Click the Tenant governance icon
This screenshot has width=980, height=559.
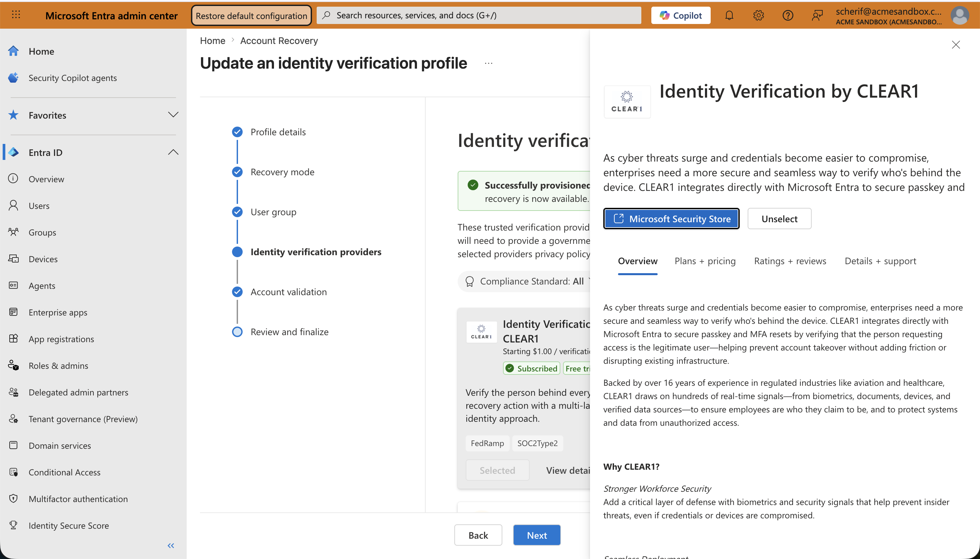pyautogui.click(x=13, y=419)
